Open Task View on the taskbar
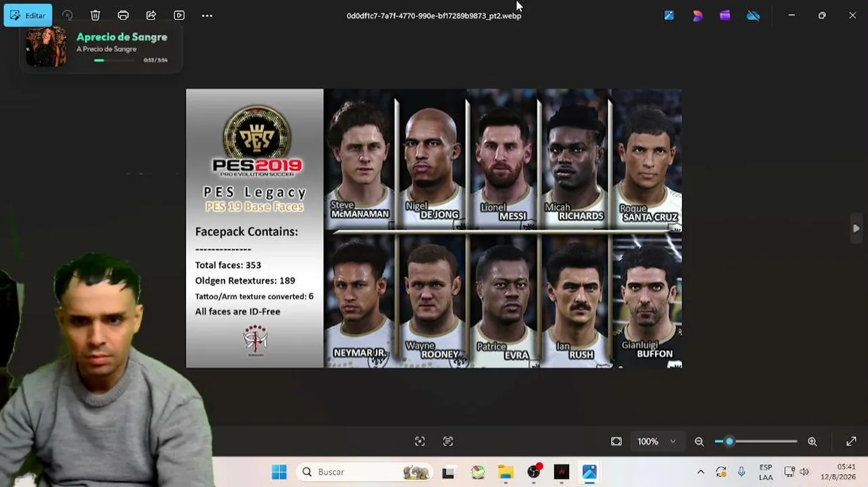The height and width of the screenshot is (487, 868). pyautogui.click(x=448, y=472)
